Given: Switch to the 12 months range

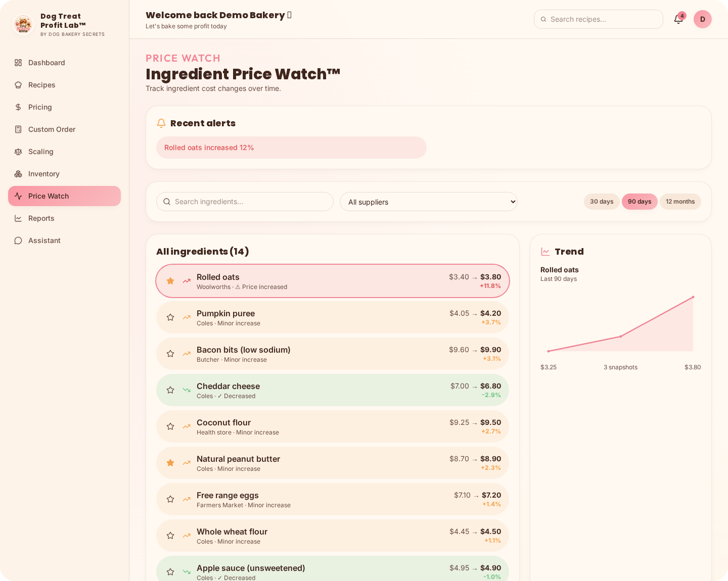Looking at the screenshot, I should (680, 202).
